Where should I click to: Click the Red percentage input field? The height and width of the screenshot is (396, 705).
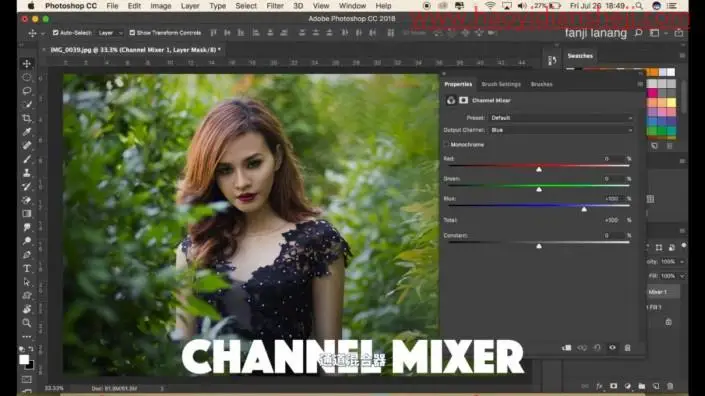coord(613,159)
